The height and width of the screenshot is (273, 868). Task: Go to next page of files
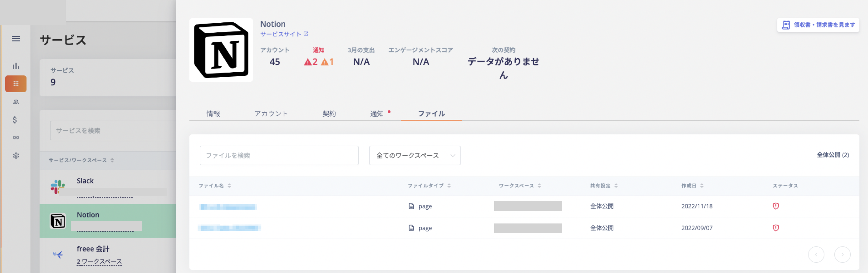[842, 254]
